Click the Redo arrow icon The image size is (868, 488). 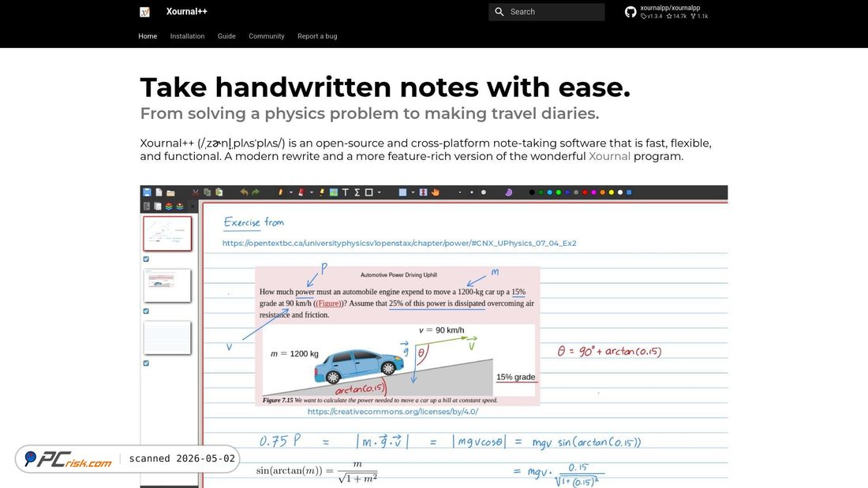click(256, 192)
